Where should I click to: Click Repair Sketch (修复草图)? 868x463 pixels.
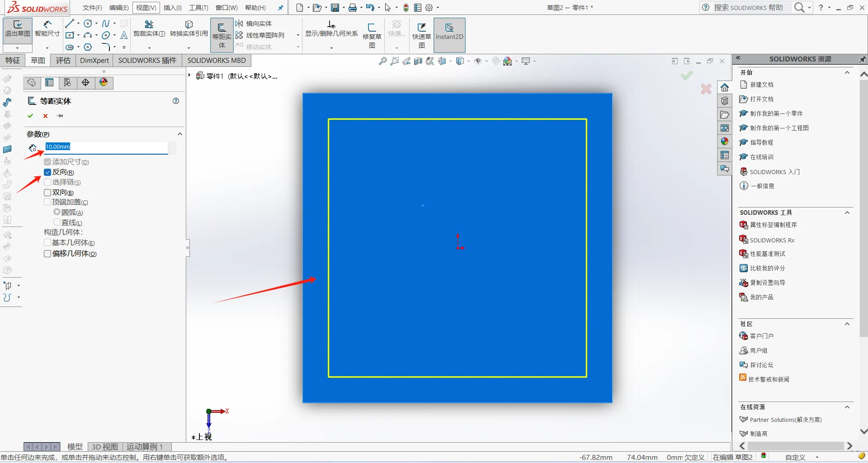pyautogui.click(x=372, y=35)
